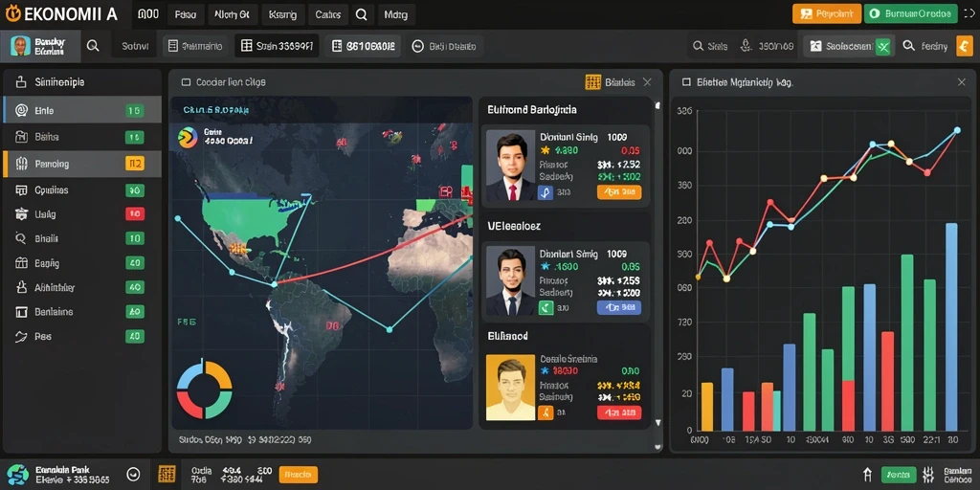The image size is (980, 490).
Task: Click the orange grid icon beside Biatais
Action: tap(592, 82)
